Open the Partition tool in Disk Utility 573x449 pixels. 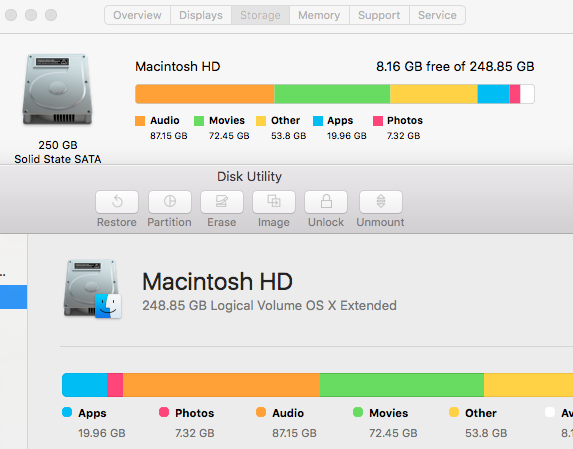pyautogui.click(x=170, y=202)
